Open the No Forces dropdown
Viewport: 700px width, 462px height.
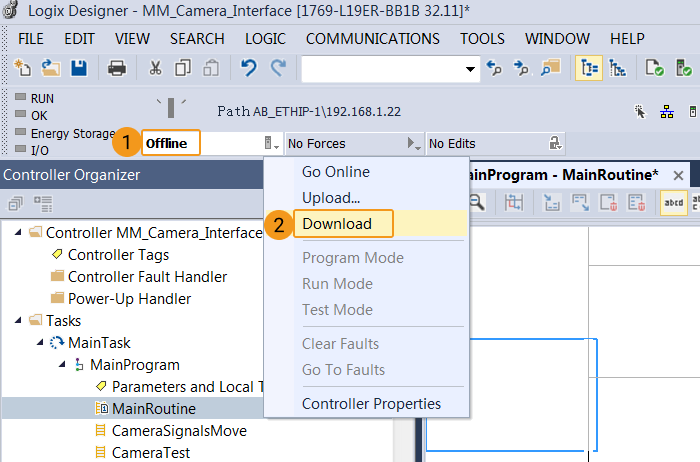pos(414,144)
